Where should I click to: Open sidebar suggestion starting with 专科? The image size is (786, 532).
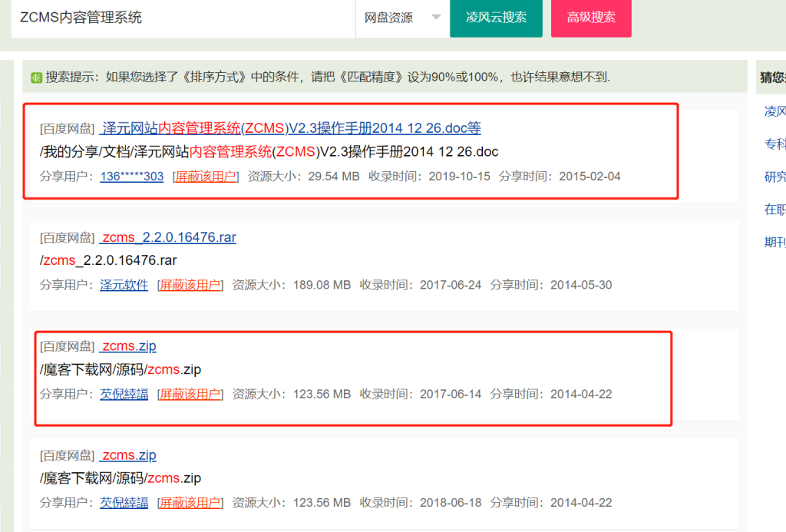775,144
